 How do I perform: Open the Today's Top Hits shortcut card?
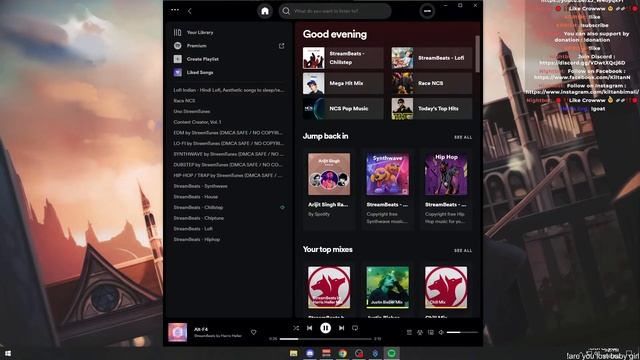(432, 109)
